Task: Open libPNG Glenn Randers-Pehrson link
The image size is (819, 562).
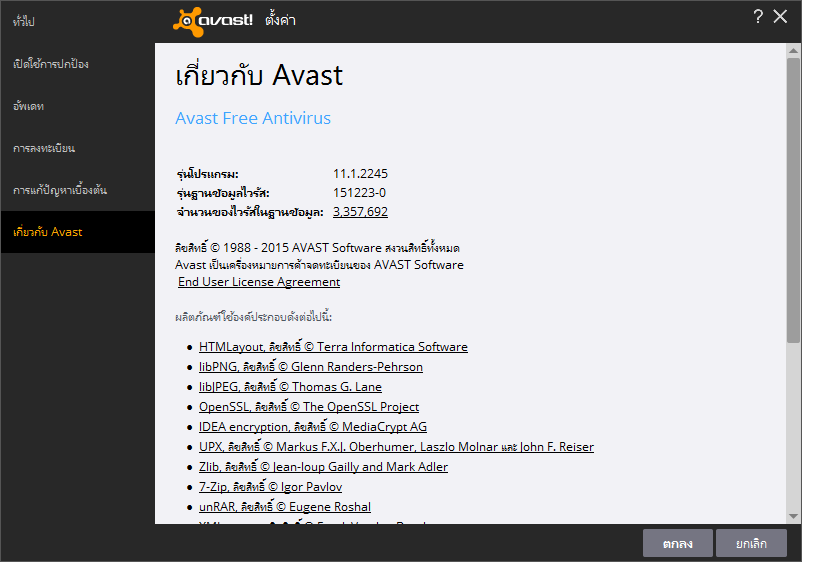Action: [x=311, y=367]
